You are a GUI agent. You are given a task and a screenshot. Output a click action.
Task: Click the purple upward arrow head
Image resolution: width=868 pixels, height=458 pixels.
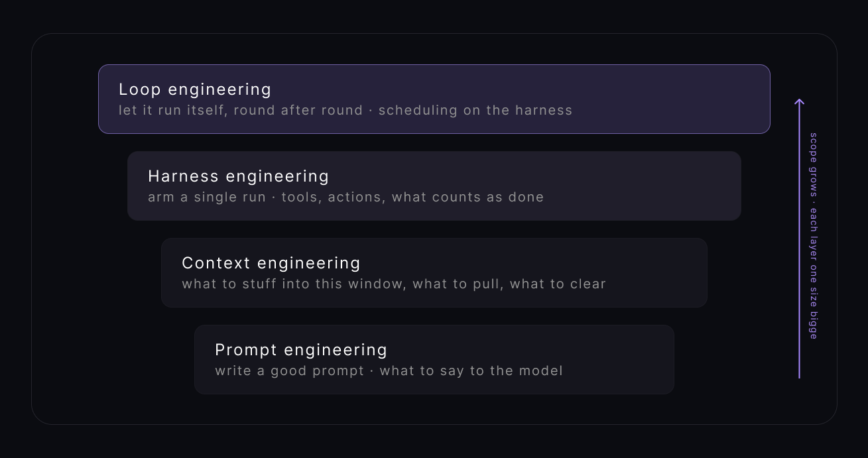pyautogui.click(x=799, y=102)
